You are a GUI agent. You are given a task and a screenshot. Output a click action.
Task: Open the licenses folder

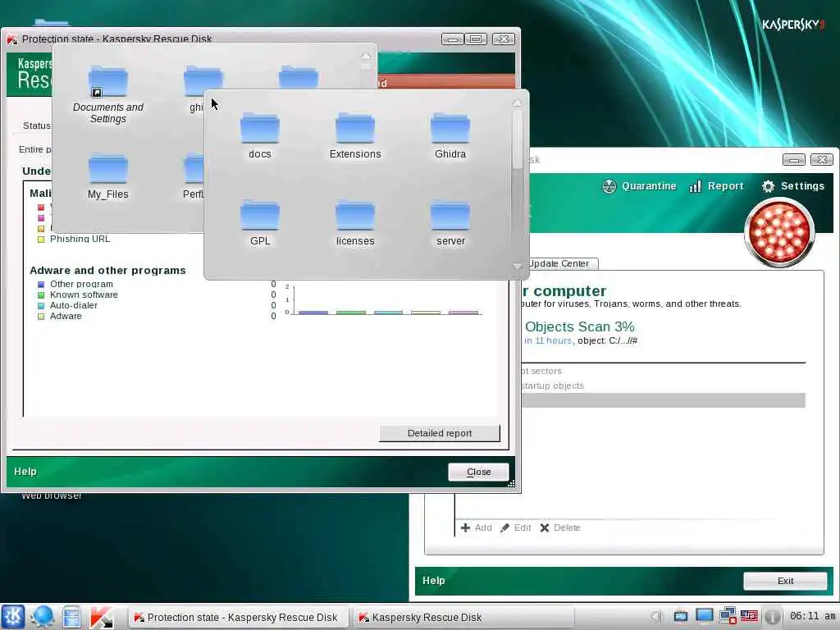[355, 222]
